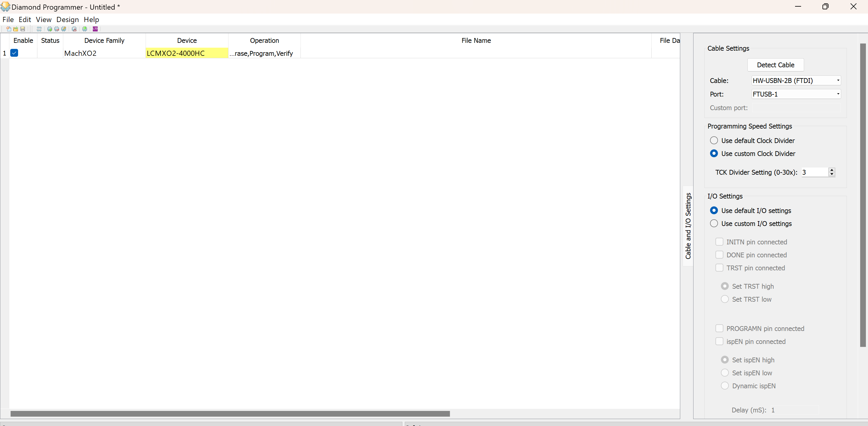Image resolution: width=868 pixels, height=426 pixels.
Task: Click the Custom port input field
Action: [x=796, y=108]
